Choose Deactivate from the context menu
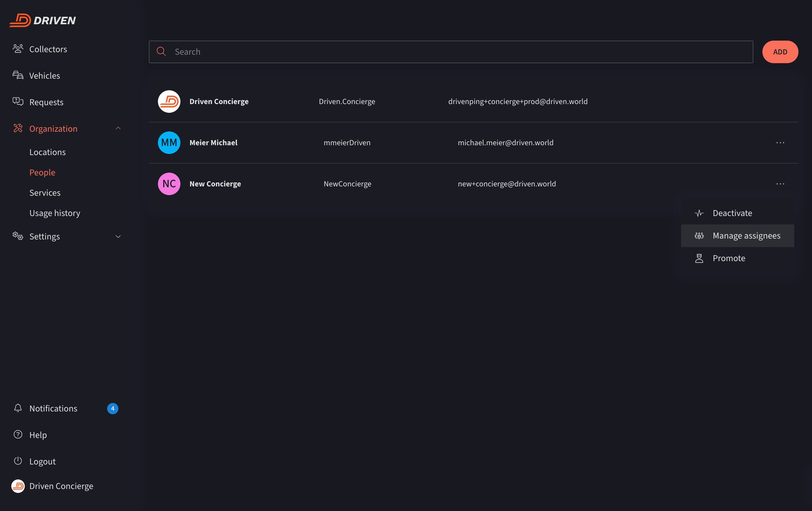 [x=732, y=213]
